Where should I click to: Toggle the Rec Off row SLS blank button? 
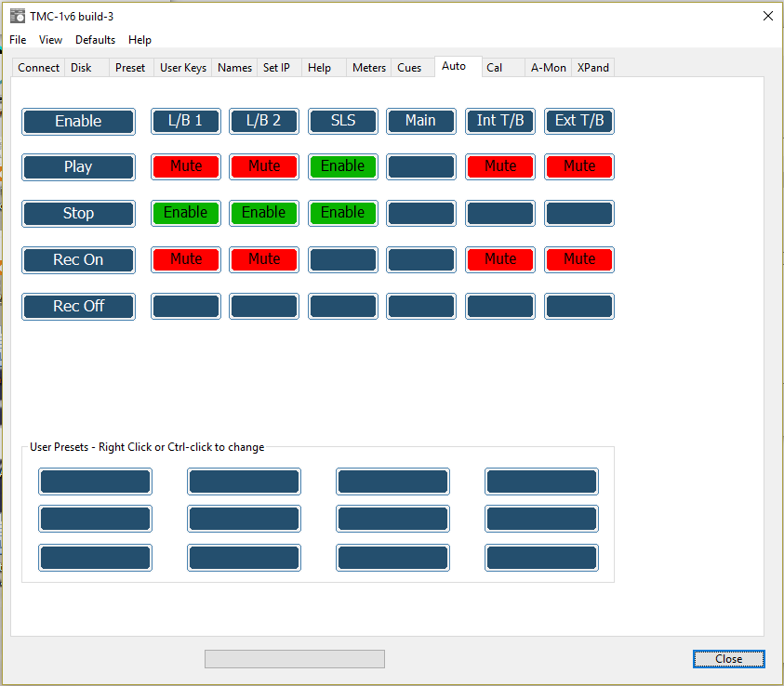[343, 306]
